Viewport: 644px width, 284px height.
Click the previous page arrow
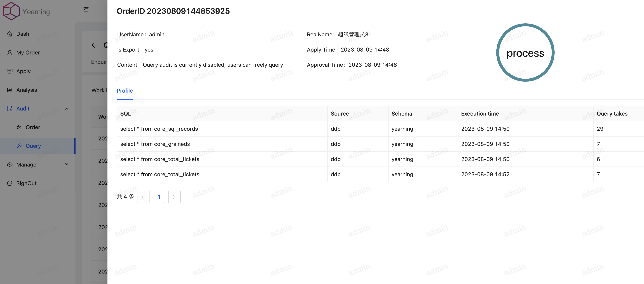tap(143, 197)
